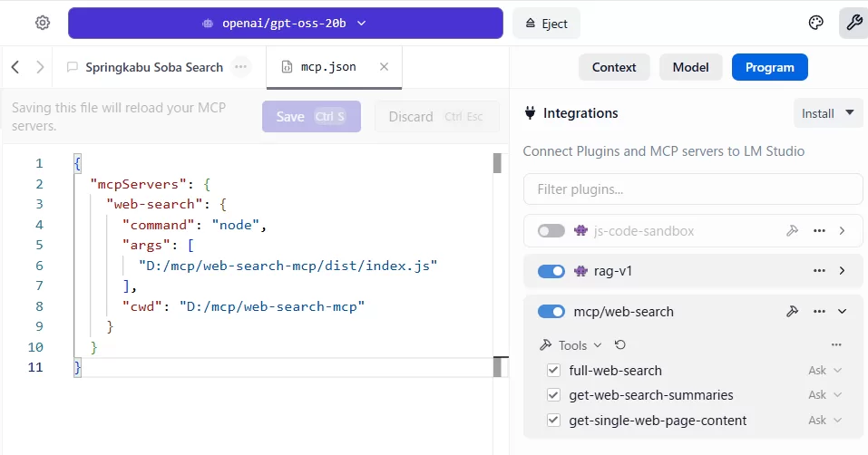Go back using the left arrow
Viewport: 868px width, 455px height.
tap(15, 67)
